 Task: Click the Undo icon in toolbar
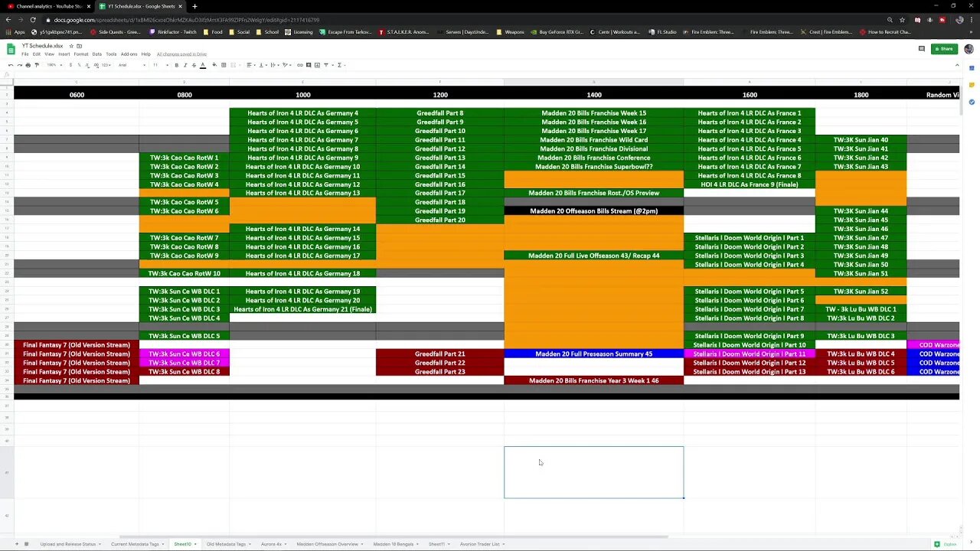[11, 65]
